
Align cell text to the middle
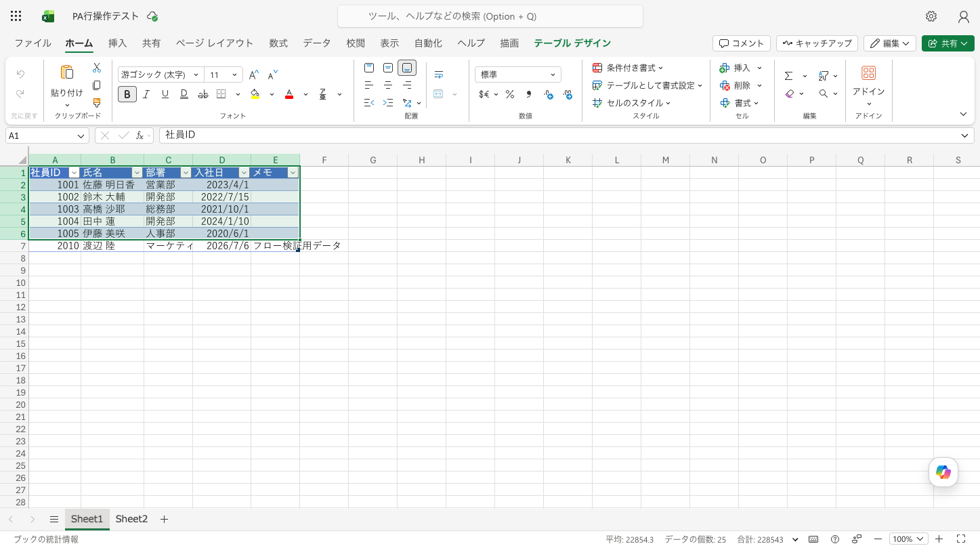click(x=388, y=68)
